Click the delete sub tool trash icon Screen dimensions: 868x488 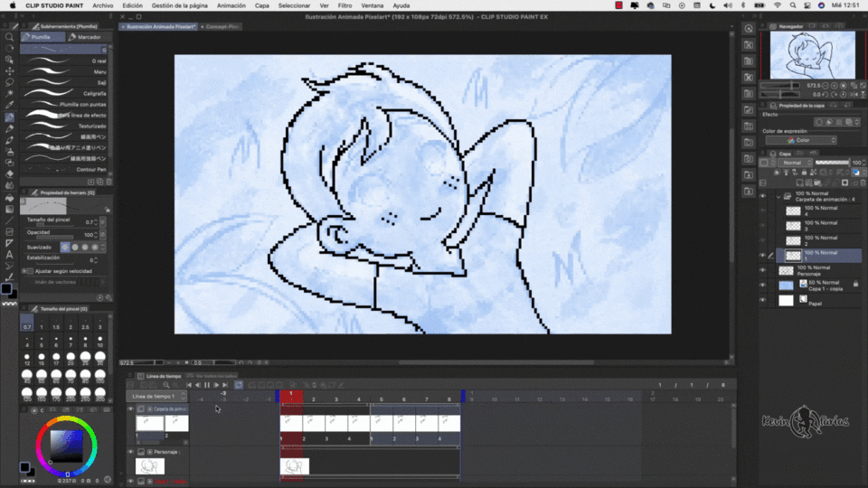[x=109, y=182]
